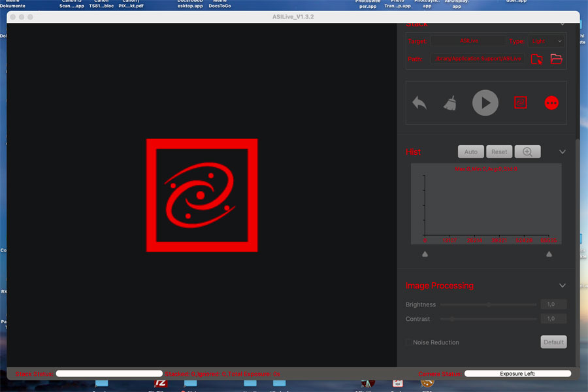Click the Contrast value field
The height and width of the screenshot is (392, 588).
pyautogui.click(x=553, y=318)
